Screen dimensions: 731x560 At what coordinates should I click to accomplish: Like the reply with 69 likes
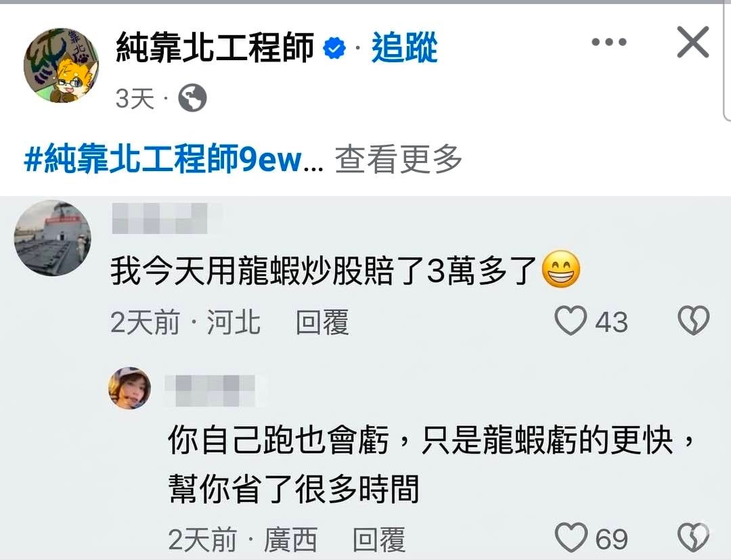(571, 538)
